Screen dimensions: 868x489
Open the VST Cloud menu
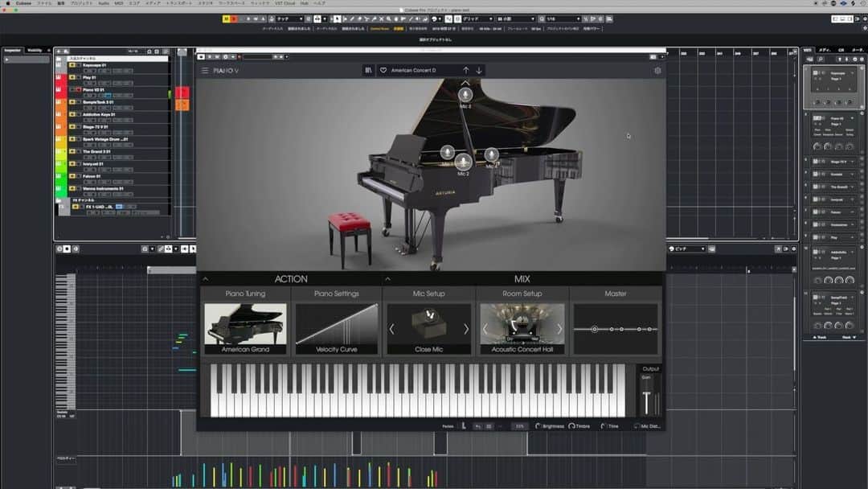(285, 3)
